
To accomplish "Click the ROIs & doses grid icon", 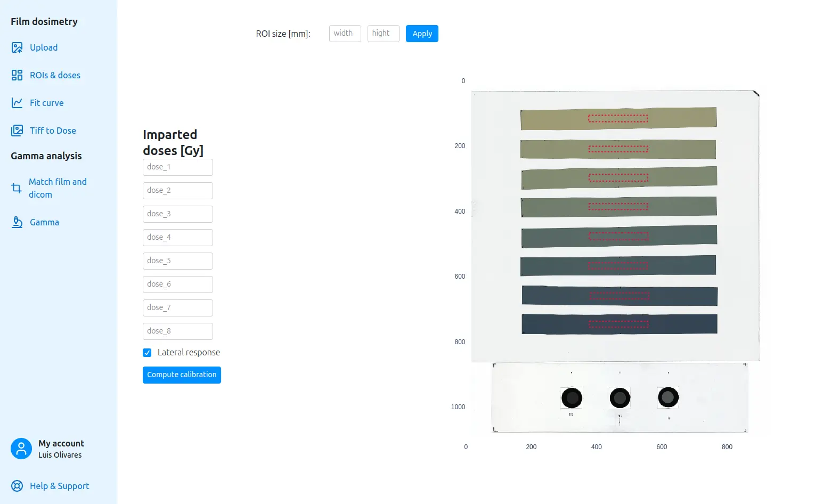I will click(x=17, y=75).
